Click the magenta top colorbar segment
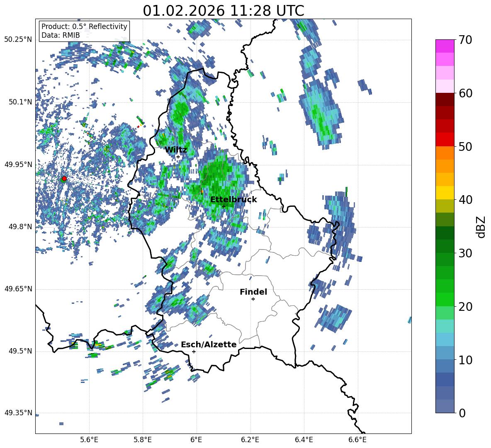 click(445, 46)
